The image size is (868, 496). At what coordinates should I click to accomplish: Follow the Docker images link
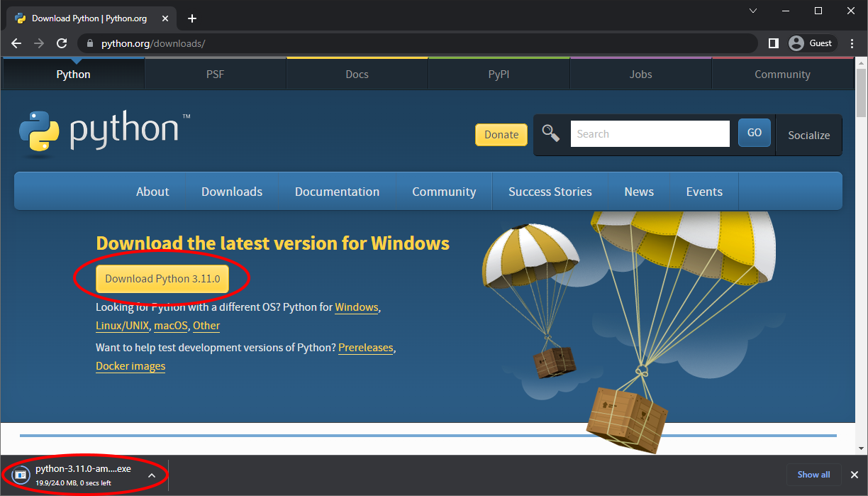point(130,367)
